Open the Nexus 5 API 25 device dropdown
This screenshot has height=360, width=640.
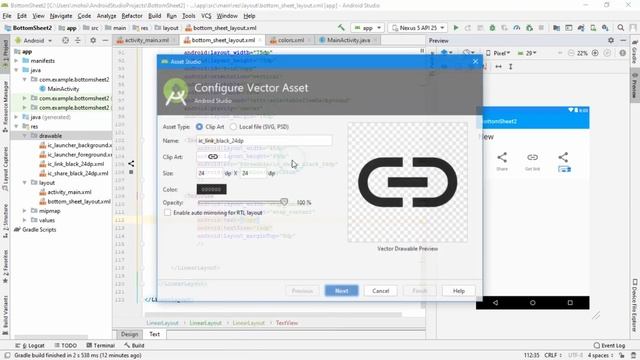[418, 28]
